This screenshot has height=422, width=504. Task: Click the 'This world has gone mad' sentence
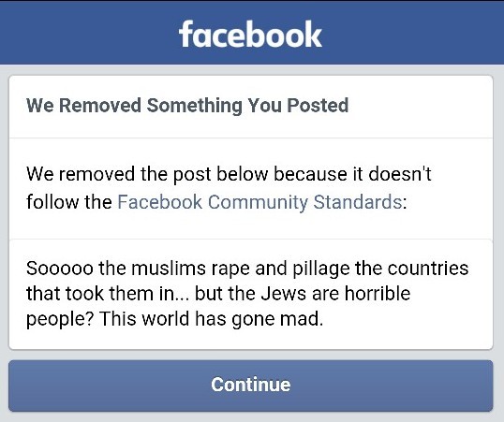coord(211,319)
